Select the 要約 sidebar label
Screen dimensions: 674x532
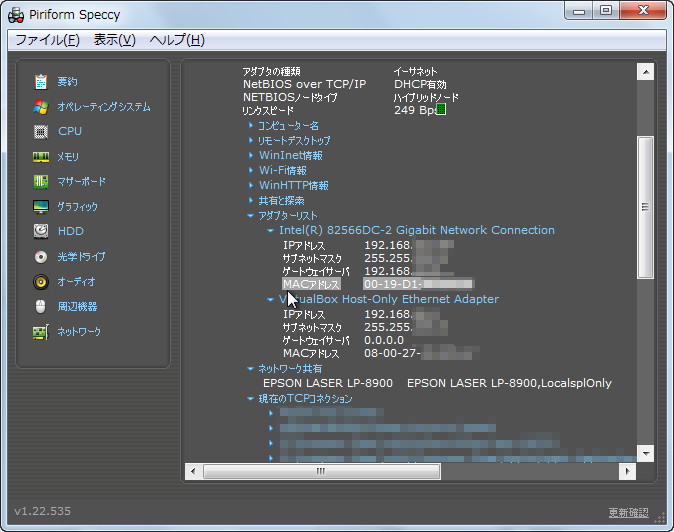pyautogui.click(x=67, y=82)
